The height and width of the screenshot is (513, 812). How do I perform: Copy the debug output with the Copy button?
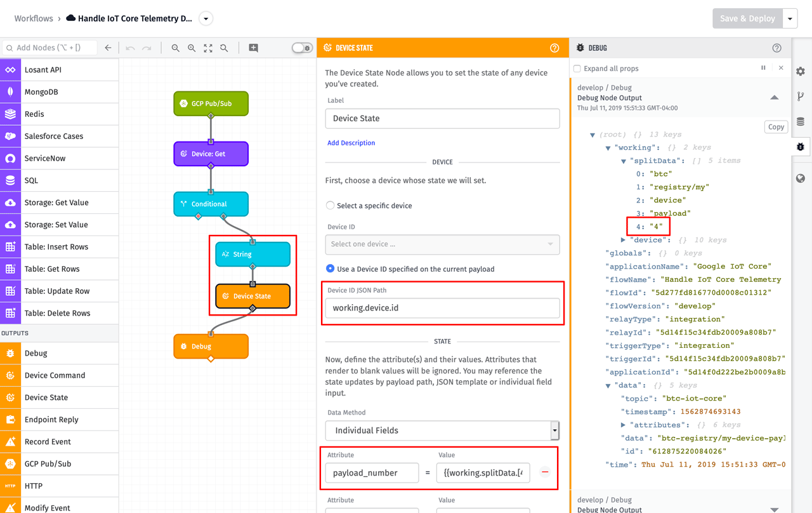click(x=776, y=126)
